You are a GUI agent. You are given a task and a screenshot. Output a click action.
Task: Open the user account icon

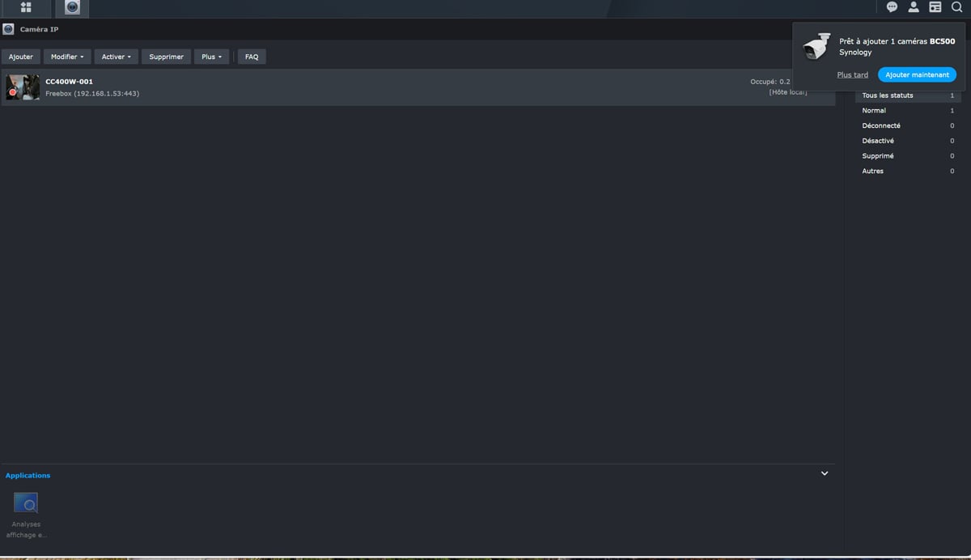coord(914,7)
